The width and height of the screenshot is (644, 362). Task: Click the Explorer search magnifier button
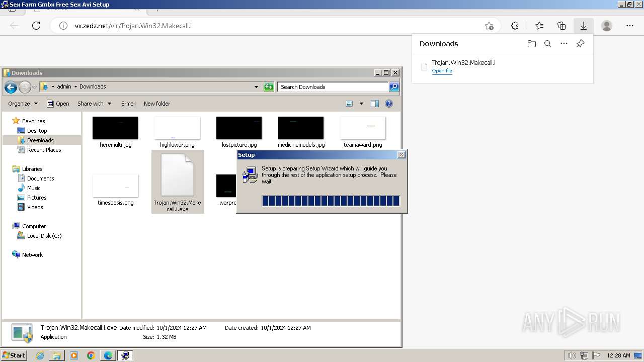(394, 87)
